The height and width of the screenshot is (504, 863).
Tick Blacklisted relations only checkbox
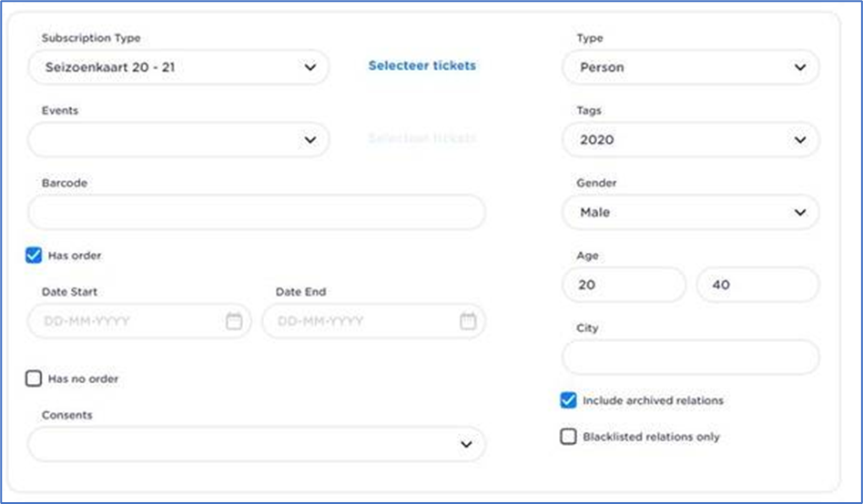pos(568,437)
